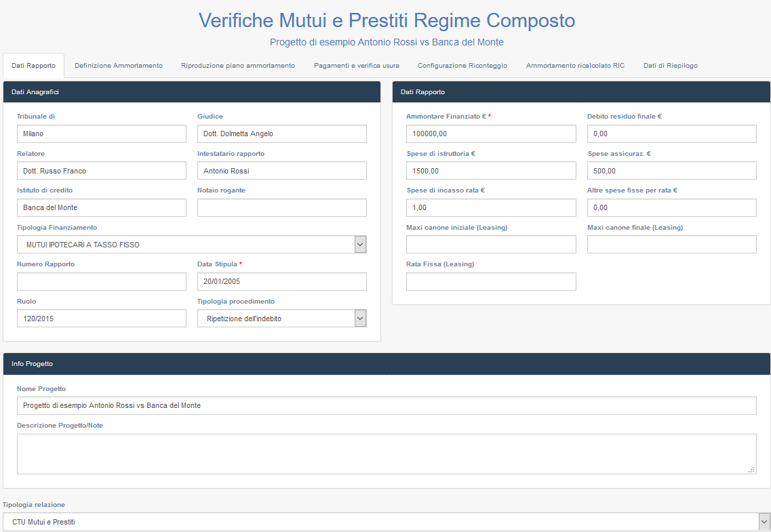Click the Giudice input field
This screenshot has height=532, width=771.
coord(281,134)
